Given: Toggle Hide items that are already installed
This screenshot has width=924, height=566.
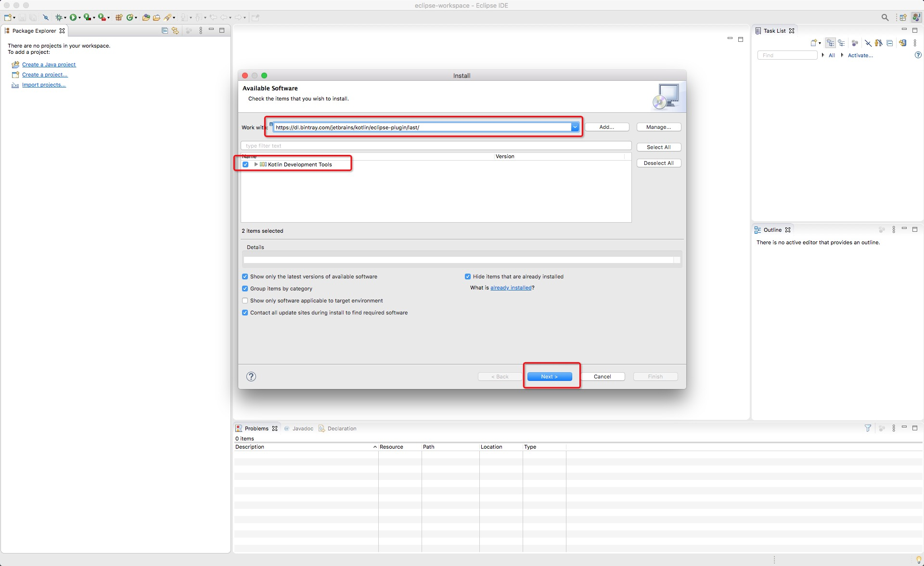Looking at the screenshot, I should click(x=468, y=277).
